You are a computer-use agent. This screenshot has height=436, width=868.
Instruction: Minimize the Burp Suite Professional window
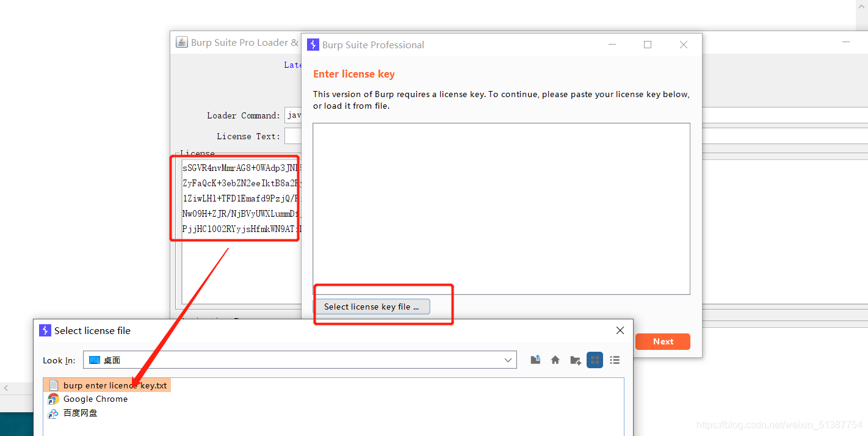[612, 45]
